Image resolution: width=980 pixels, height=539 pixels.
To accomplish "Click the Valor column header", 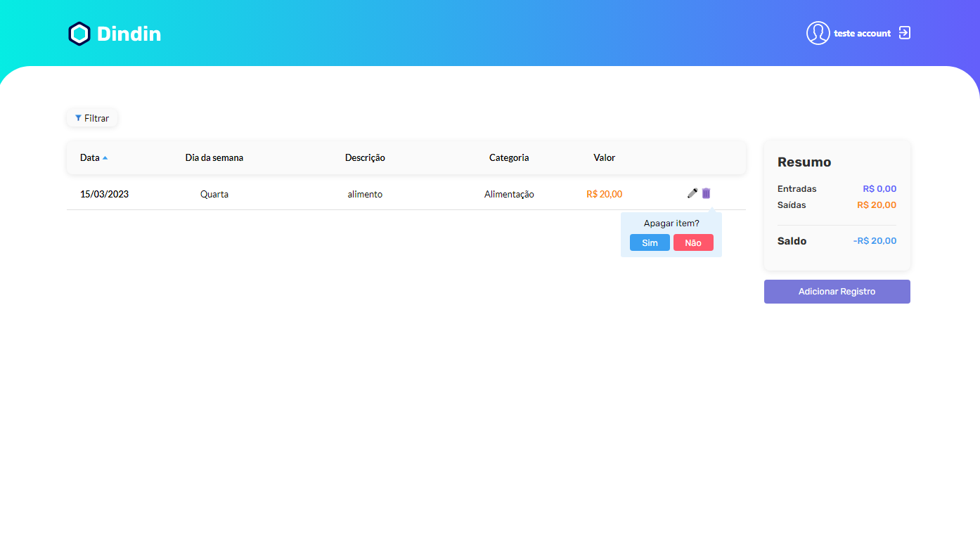I will 604,157.
